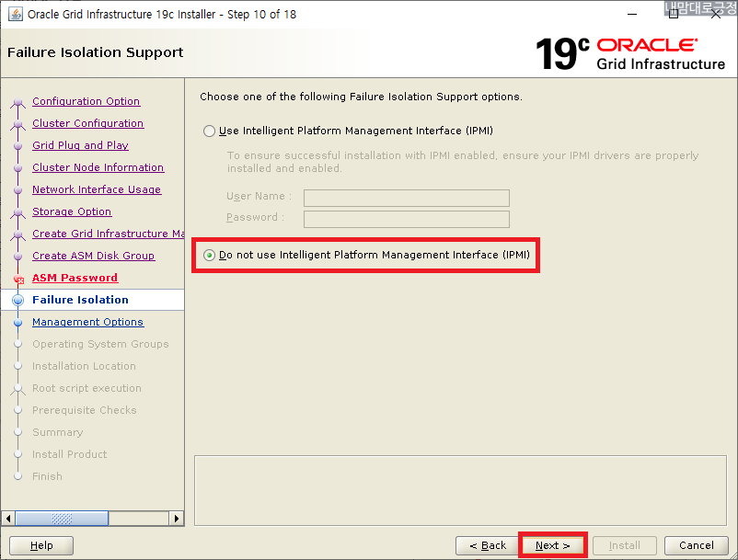Open Cluster Node Information step
Screen dimensions: 738x560
pyautogui.click(x=98, y=167)
